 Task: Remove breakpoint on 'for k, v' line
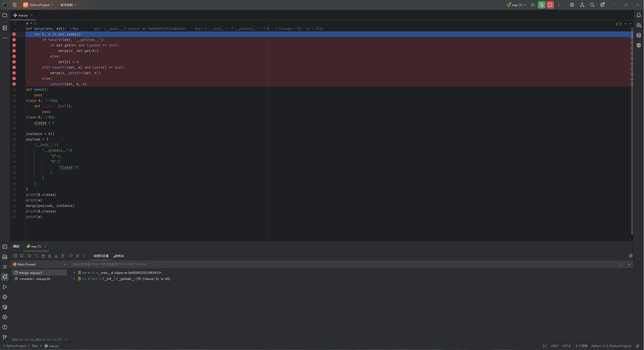pyautogui.click(x=14, y=34)
